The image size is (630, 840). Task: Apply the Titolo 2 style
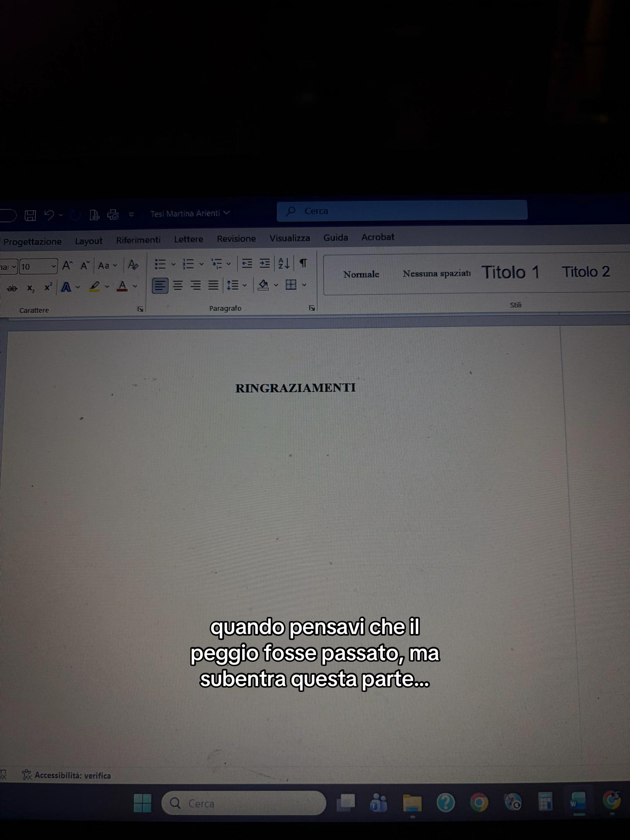tap(586, 272)
